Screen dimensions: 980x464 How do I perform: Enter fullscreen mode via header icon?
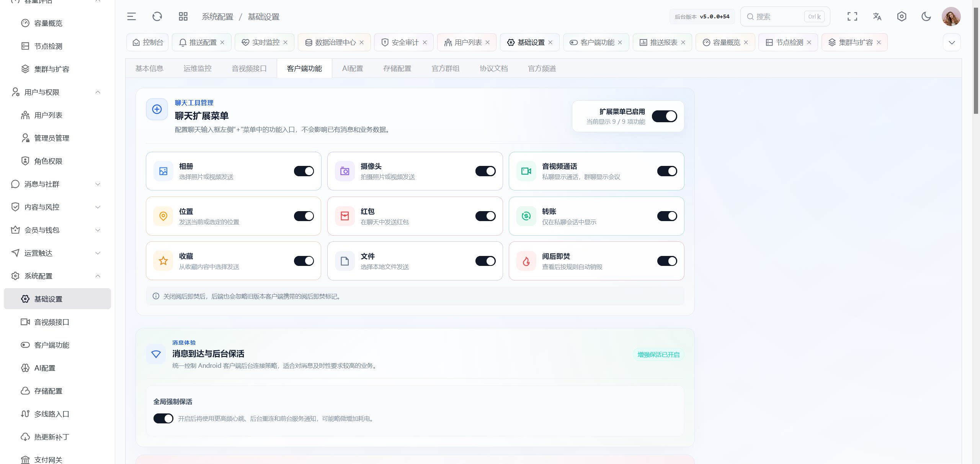tap(852, 16)
